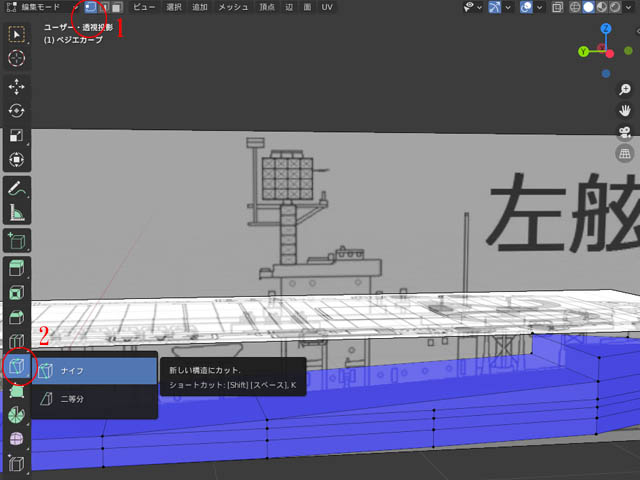Open the 追加 menu
The image size is (640, 480).
click(200, 7)
